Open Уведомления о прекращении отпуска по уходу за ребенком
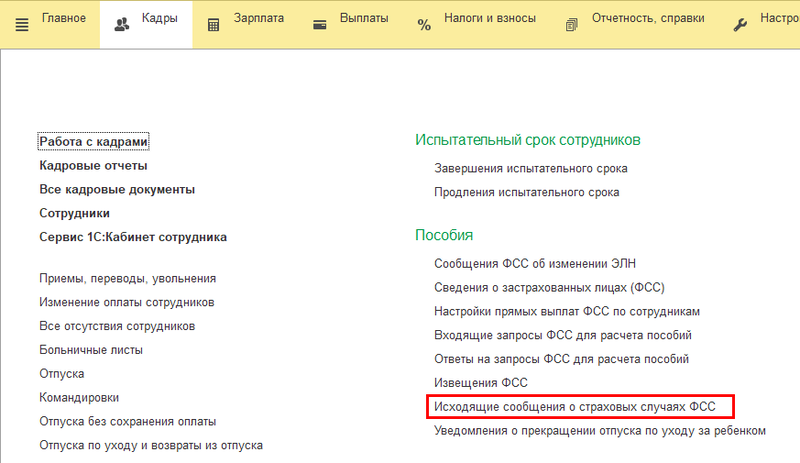 click(x=600, y=431)
